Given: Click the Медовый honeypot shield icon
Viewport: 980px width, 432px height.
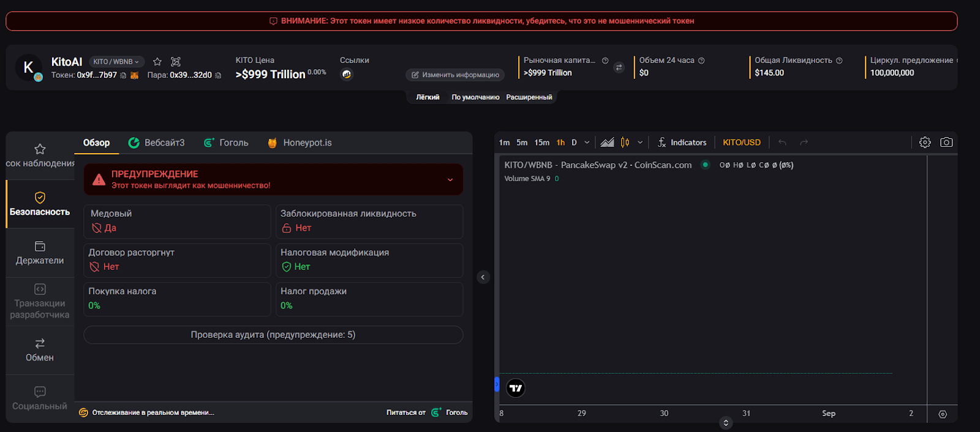Looking at the screenshot, I should pyautogui.click(x=96, y=228).
